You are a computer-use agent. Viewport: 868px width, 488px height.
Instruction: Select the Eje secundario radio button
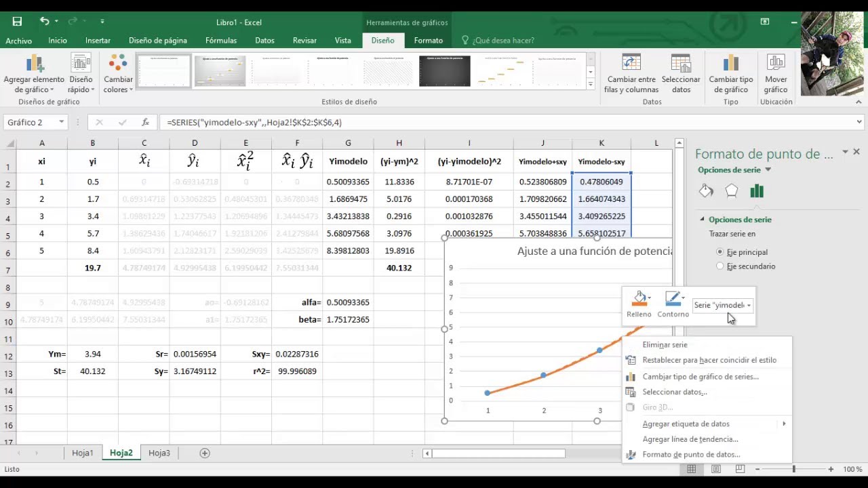pyautogui.click(x=720, y=266)
